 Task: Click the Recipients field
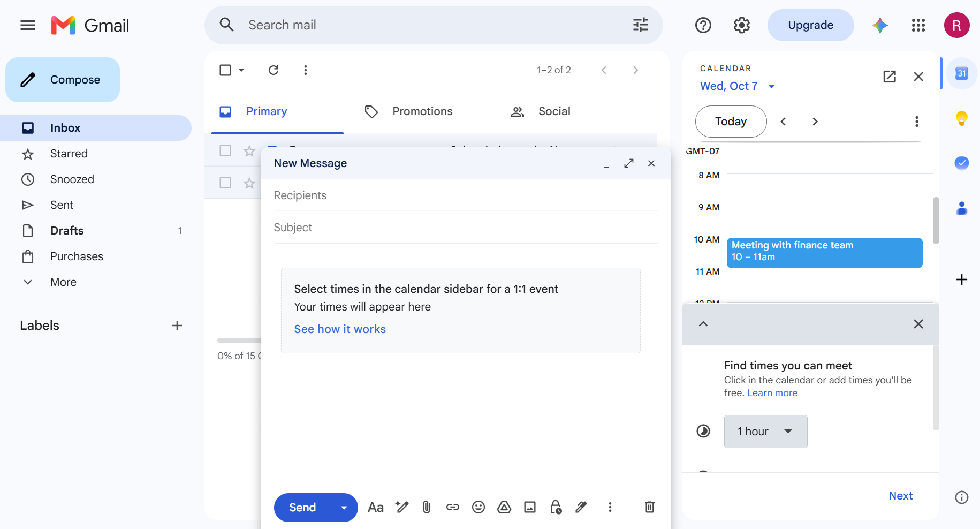pos(466,195)
